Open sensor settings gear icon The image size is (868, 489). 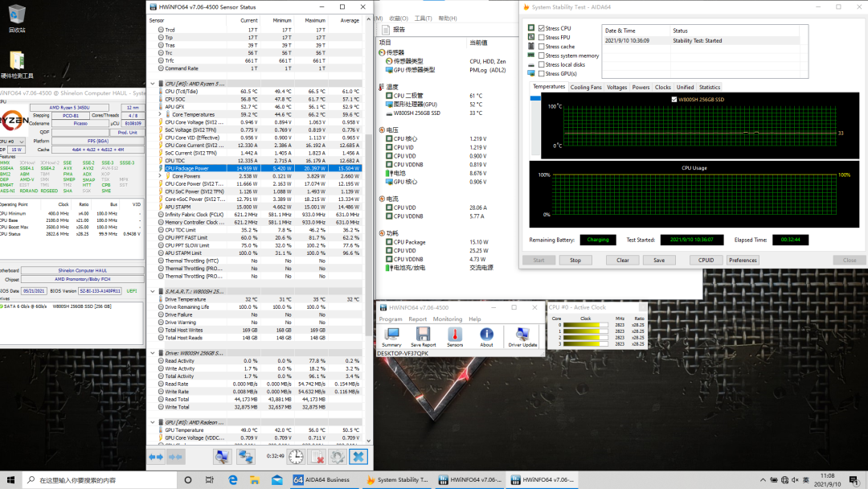[338, 457]
